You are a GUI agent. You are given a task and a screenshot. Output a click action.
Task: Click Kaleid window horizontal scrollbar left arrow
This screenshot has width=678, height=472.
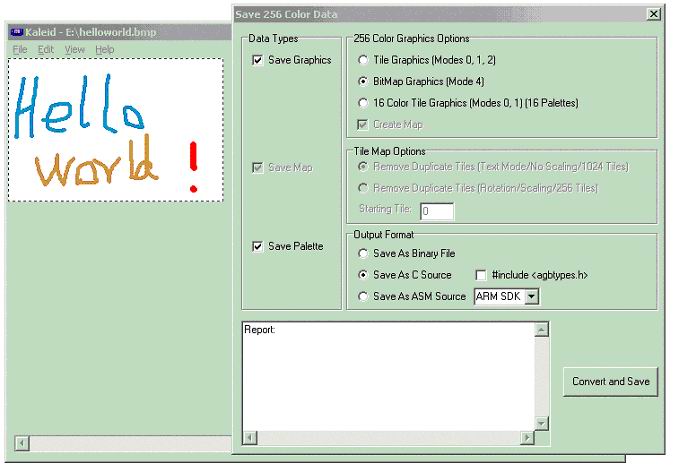[x=22, y=443]
